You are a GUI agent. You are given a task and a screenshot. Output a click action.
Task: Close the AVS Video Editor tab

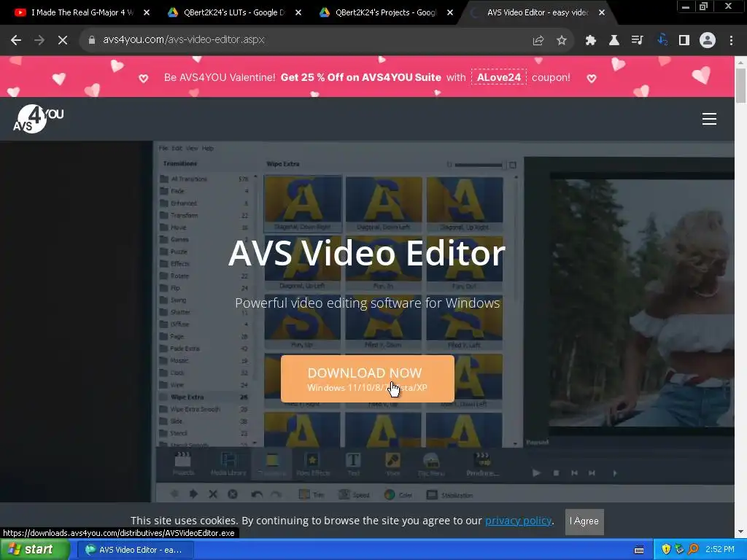[x=602, y=12]
